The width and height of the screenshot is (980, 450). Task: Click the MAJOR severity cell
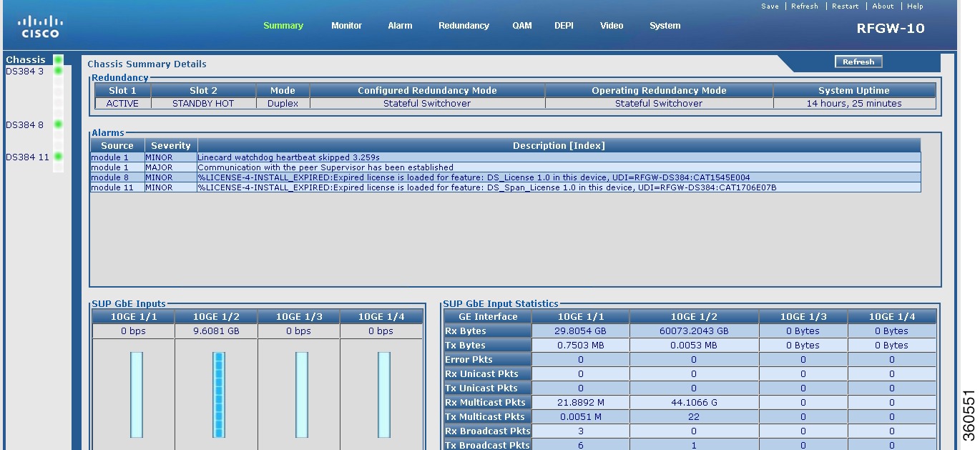pos(171,167)
